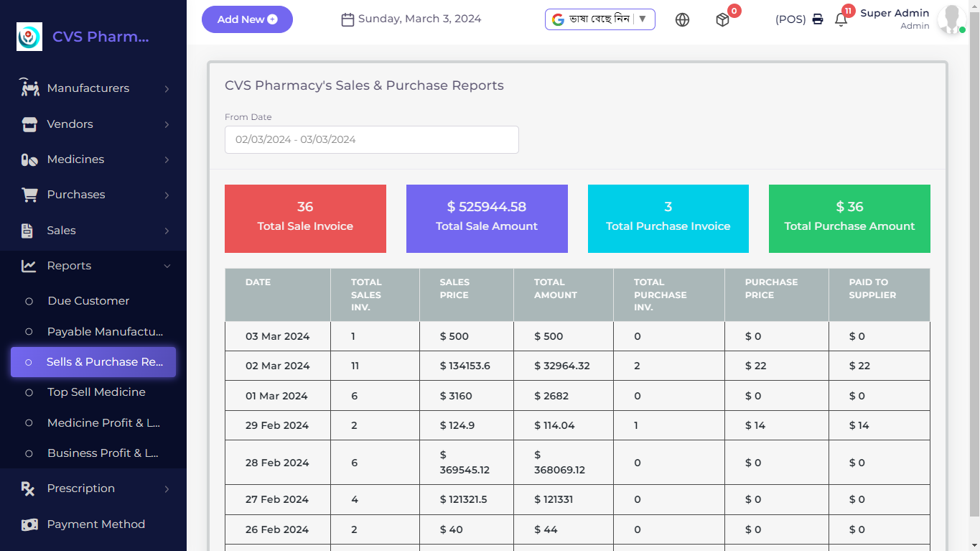Click the Medicines pill icon in sidebar
This screenshot has height=551, width=980.
point(29,159)
